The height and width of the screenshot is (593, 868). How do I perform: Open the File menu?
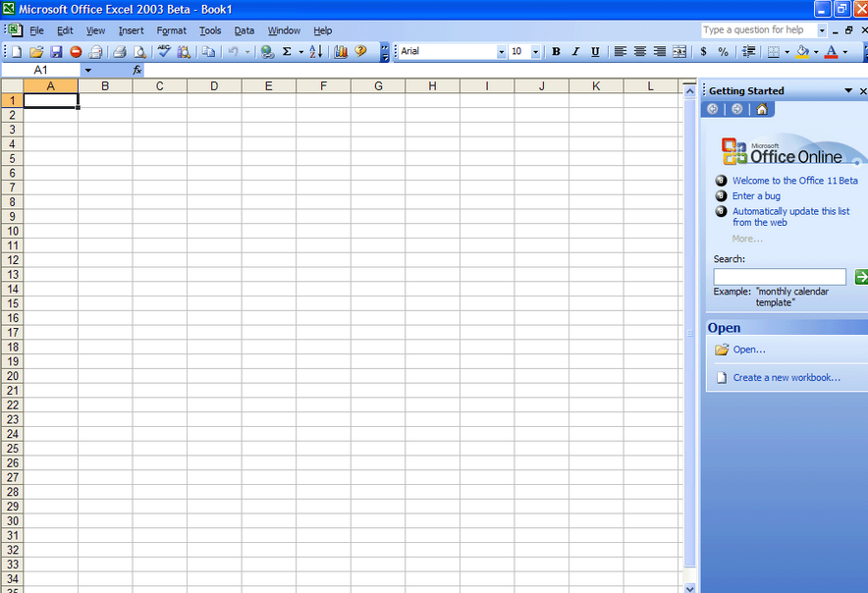coord(36,30)
